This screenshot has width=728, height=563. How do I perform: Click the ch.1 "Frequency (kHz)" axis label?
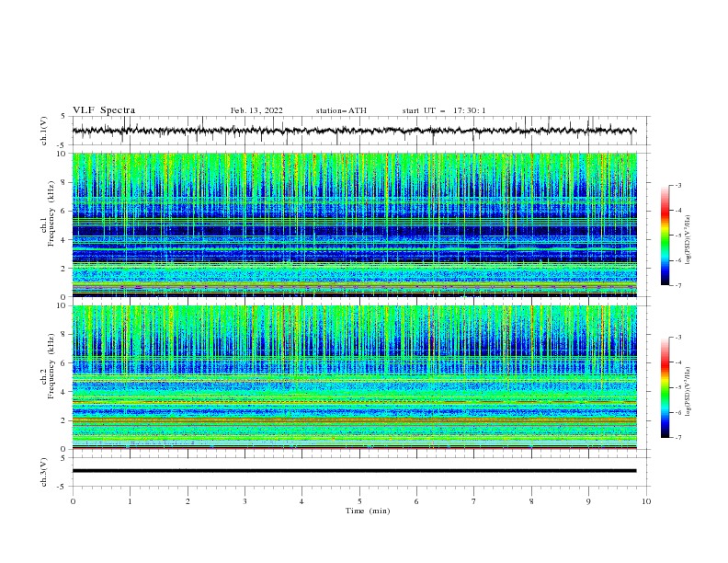coord(51,212)
